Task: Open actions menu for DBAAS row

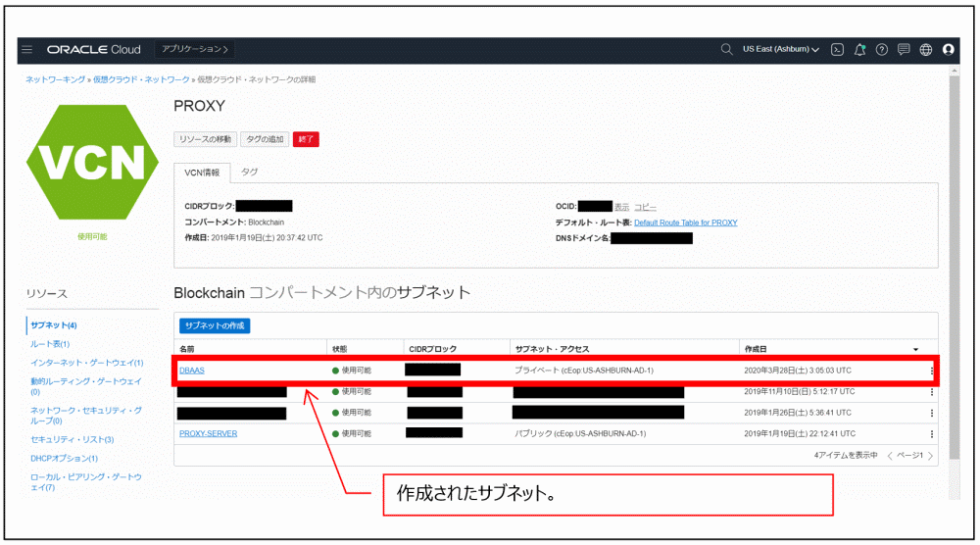Action: (931, 371)
